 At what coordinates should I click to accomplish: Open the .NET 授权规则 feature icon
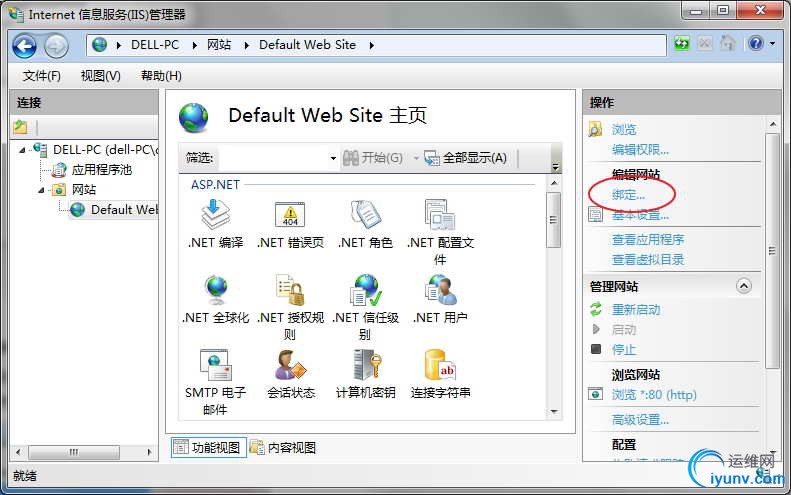click(290, 290)
